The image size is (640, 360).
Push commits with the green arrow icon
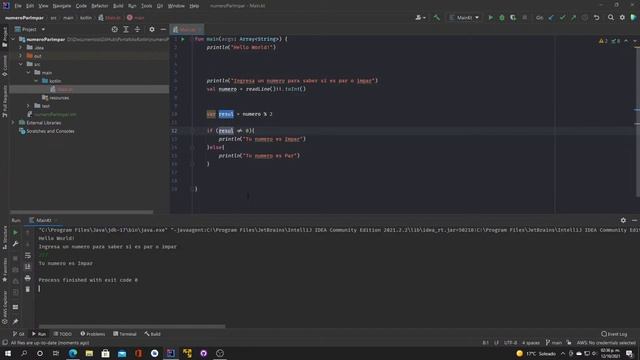coord(573,18)
